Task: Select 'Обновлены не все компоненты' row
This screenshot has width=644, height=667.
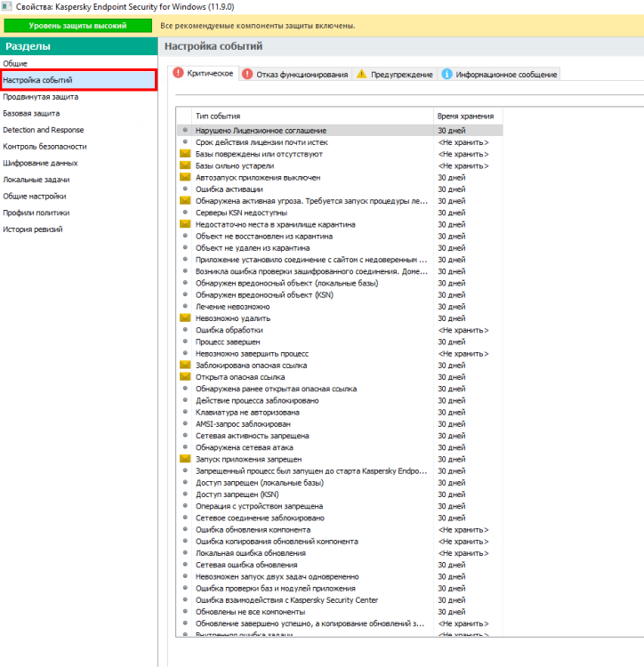Action: pos(340,612)
